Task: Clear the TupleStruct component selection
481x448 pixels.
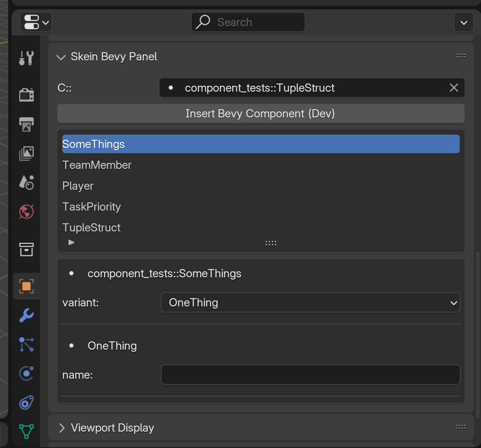Action: click(x=454, y=88)
